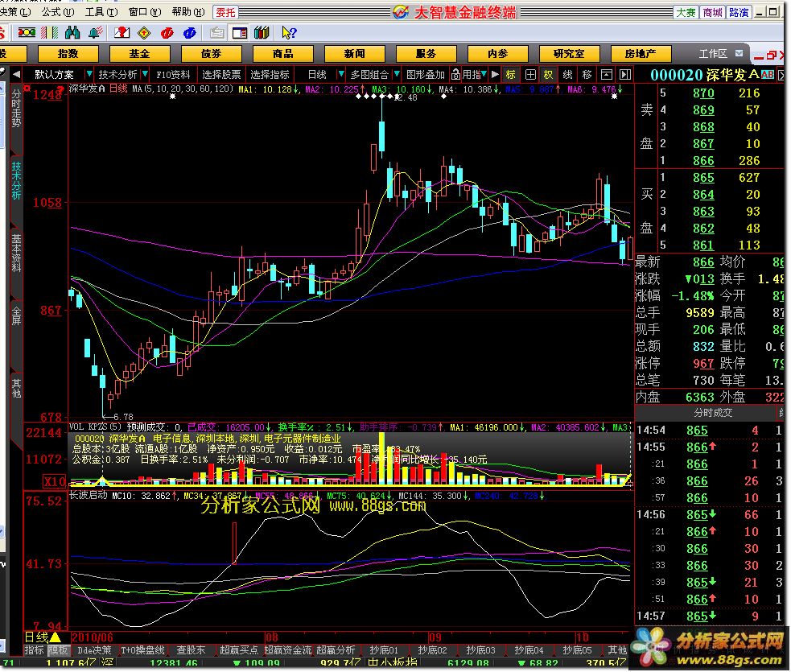Click the context help cursor icon

pos(289,33)
